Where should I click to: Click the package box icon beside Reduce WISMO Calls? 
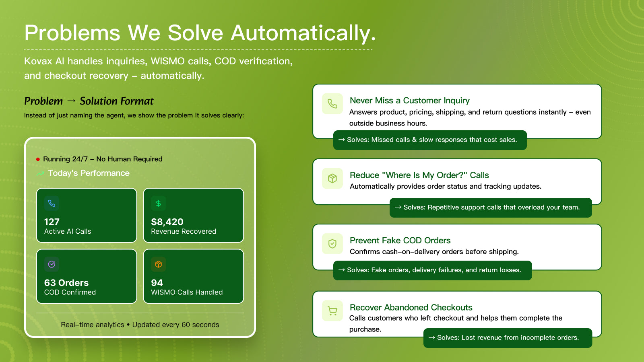pyautogui.click(x=332, y=178)
